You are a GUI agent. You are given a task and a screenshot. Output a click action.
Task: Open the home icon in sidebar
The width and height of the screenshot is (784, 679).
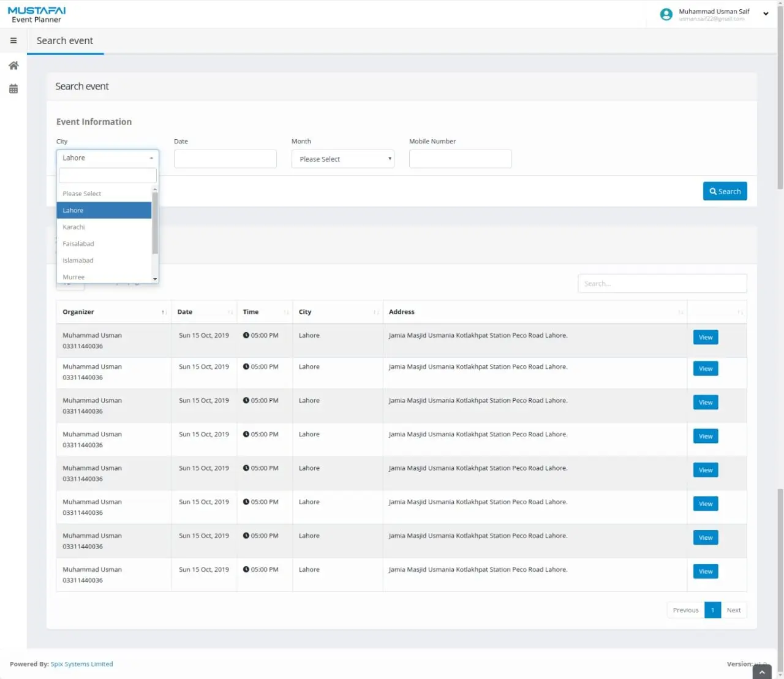pyautogui.click(x=13, y=66)
